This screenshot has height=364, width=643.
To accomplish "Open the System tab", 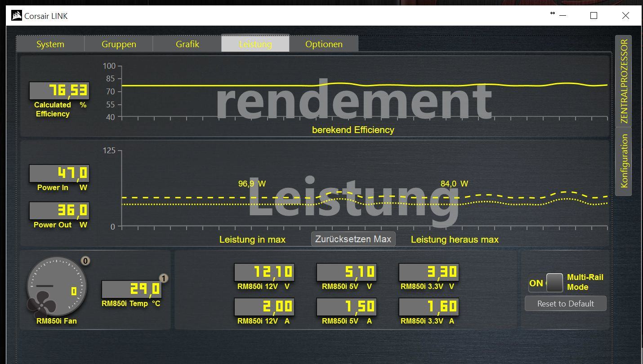I will pos(50,44).
